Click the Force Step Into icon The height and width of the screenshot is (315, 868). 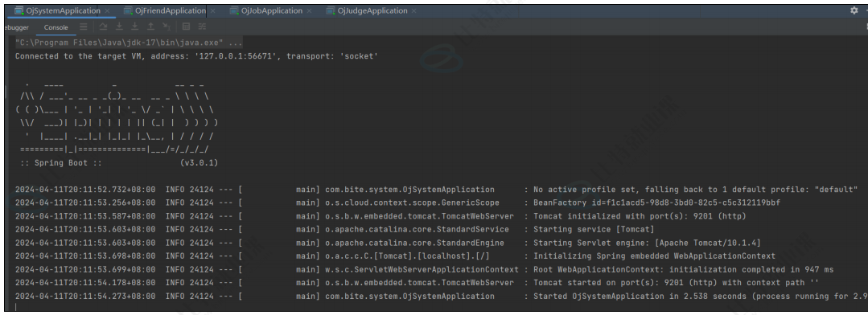click(x=134, y=27)
